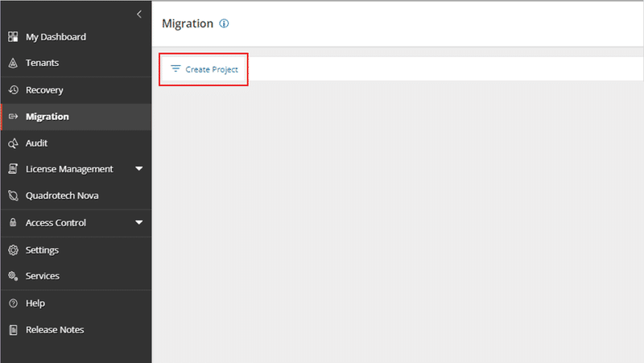The image size is (644, 363).
Task: Click the Migration arrow icon
Action: [13, 117]
